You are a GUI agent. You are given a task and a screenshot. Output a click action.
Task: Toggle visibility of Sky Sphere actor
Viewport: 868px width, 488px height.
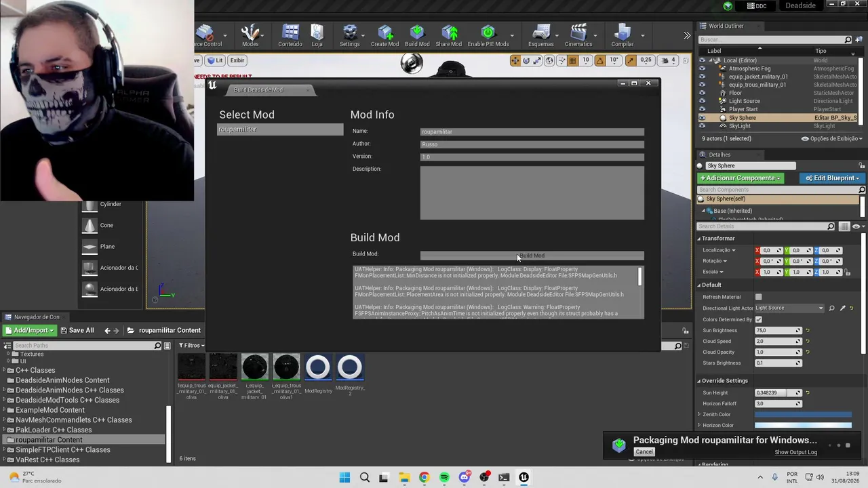[702, 118]
